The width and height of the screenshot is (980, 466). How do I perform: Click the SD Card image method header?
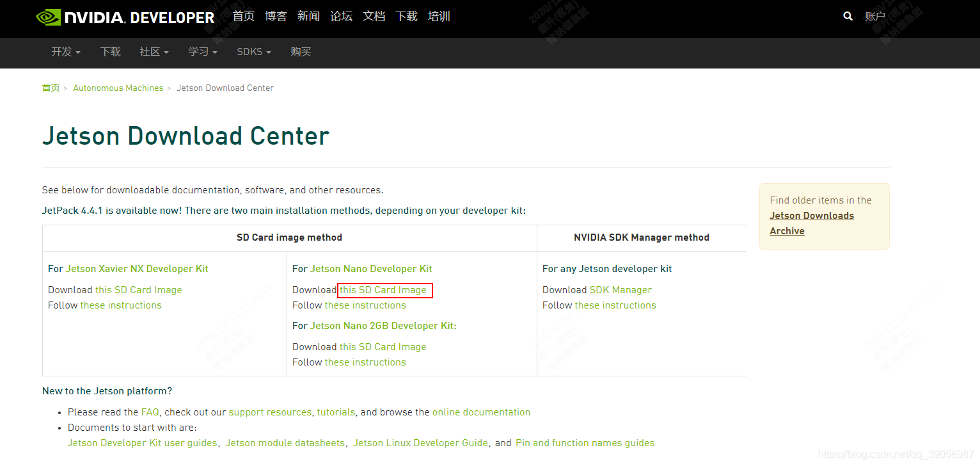click(289, 237)
